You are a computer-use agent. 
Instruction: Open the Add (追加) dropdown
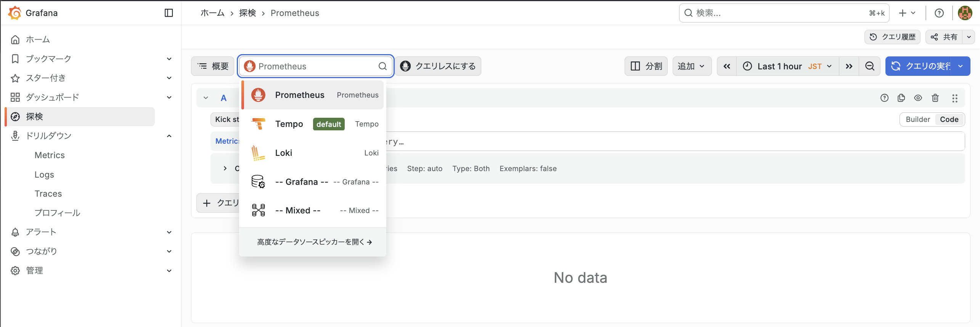click(x=692, y=66)
